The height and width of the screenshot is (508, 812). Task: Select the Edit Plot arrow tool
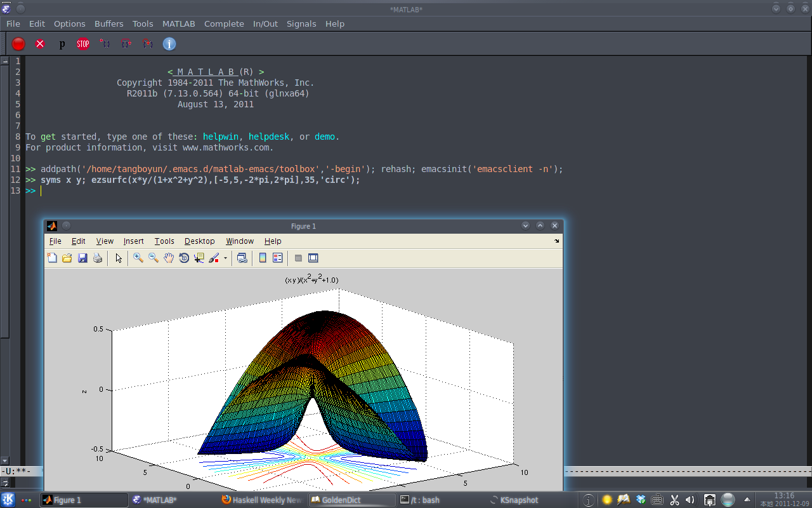[119, 258]
